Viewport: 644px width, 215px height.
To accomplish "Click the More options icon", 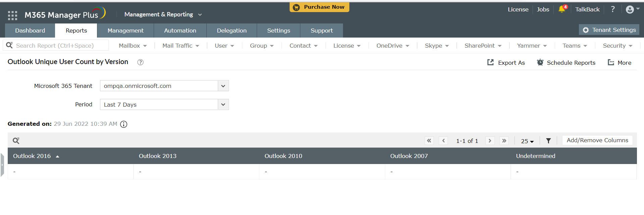I will (611, 62).
